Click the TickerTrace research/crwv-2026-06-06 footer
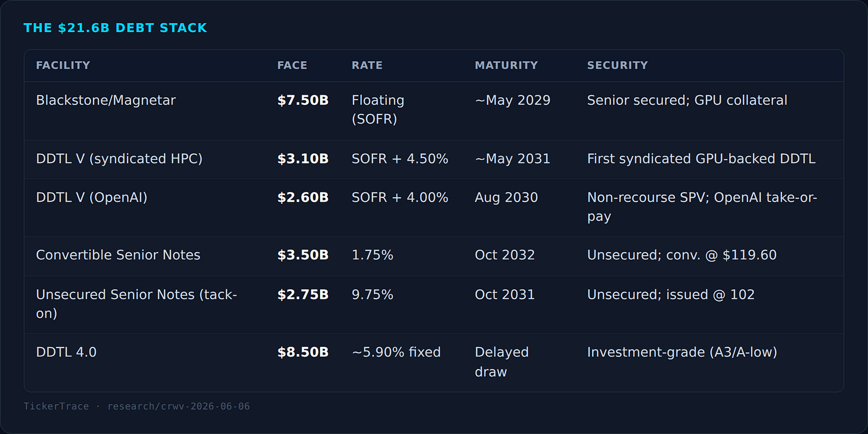Viewport: 868px width, 434px height. click(137, 407)
